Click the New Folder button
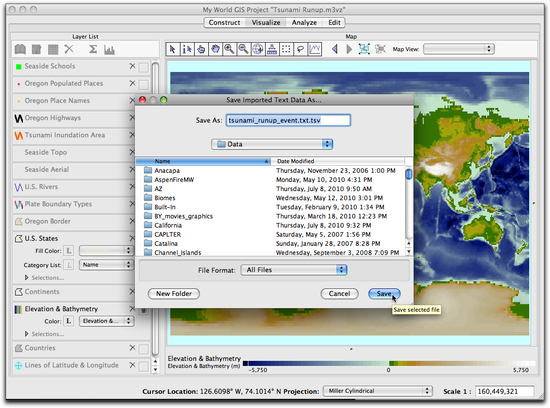Viewport: 550px width, 408px height. 174,294
